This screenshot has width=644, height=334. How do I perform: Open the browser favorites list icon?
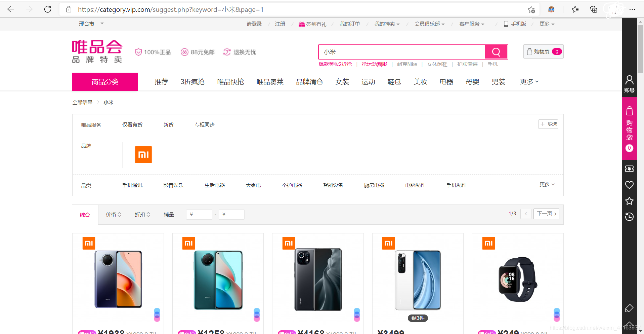(575, 9)
